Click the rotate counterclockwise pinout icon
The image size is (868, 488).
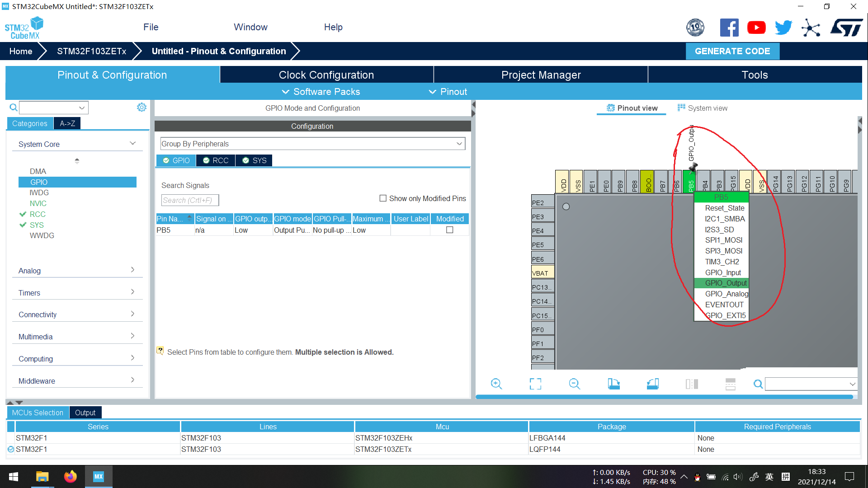652,384
